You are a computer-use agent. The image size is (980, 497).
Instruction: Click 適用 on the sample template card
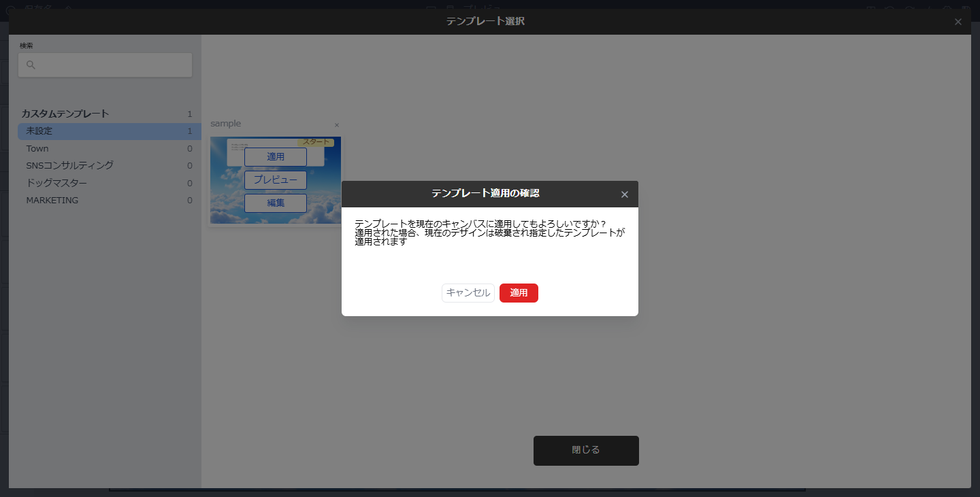275,156
